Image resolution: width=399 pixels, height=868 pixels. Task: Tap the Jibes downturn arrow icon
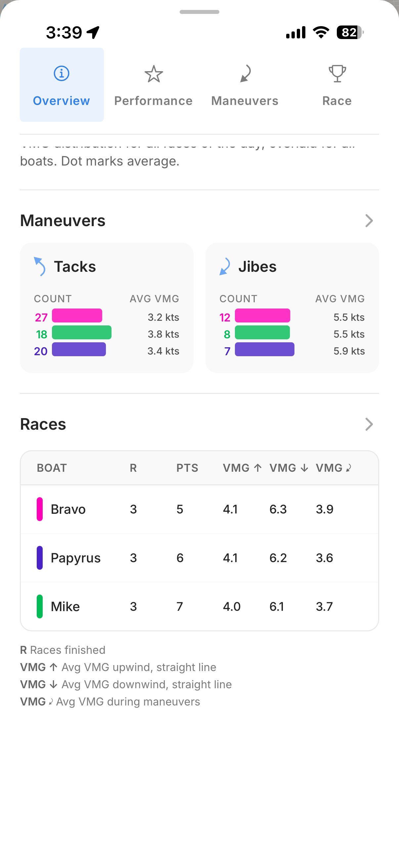225,266
